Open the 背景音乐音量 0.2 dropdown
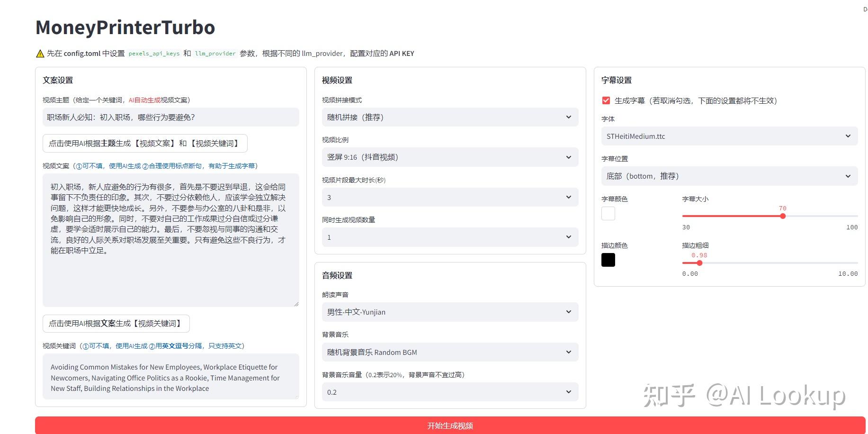868x434 pixels. [450, 392]
